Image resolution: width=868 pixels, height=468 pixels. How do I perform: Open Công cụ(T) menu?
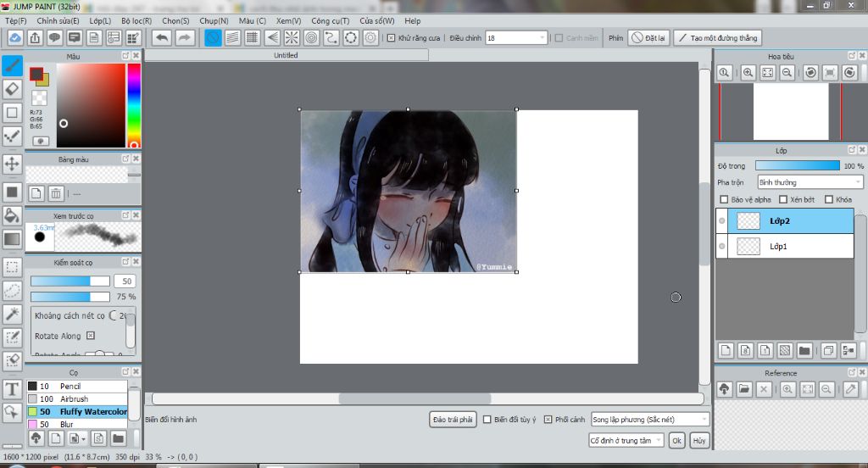331,20
